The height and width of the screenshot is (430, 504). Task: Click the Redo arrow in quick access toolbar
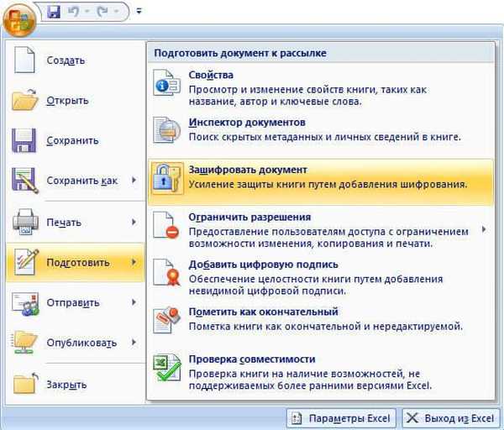click(x=102, y=12)
